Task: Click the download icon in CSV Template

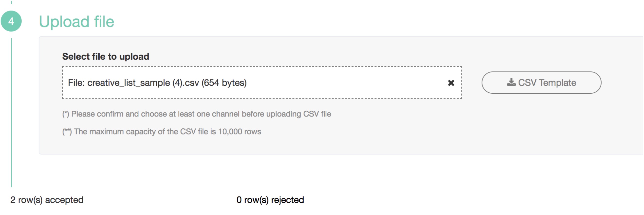Action: 511,82
